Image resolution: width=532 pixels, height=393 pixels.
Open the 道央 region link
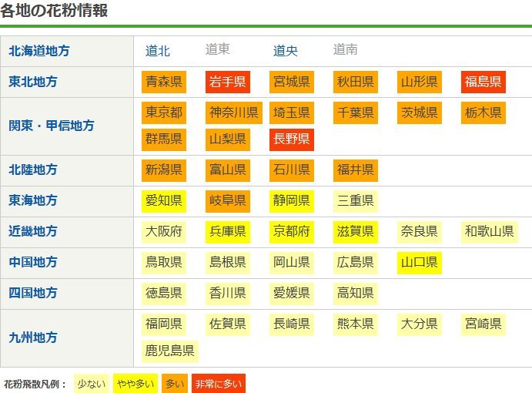[286, 51]
